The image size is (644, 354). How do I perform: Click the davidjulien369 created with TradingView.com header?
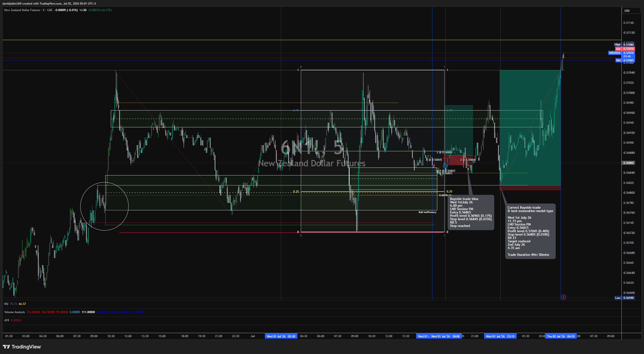tap(49, 4)
